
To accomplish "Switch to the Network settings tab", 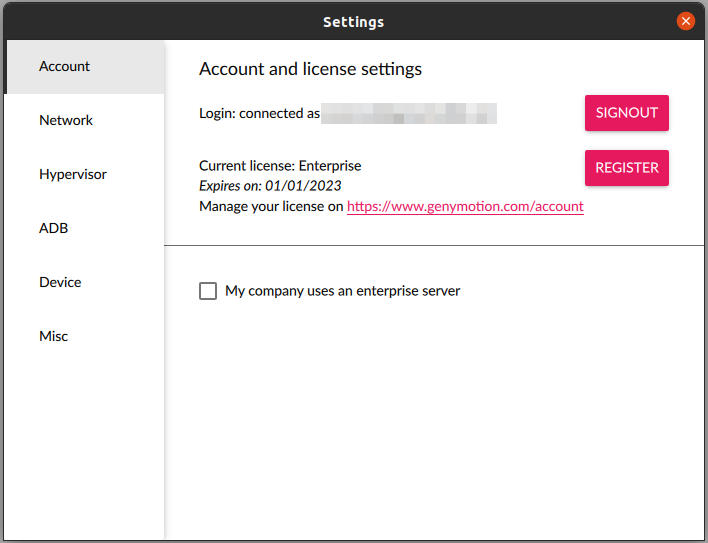I will (66, 121).
